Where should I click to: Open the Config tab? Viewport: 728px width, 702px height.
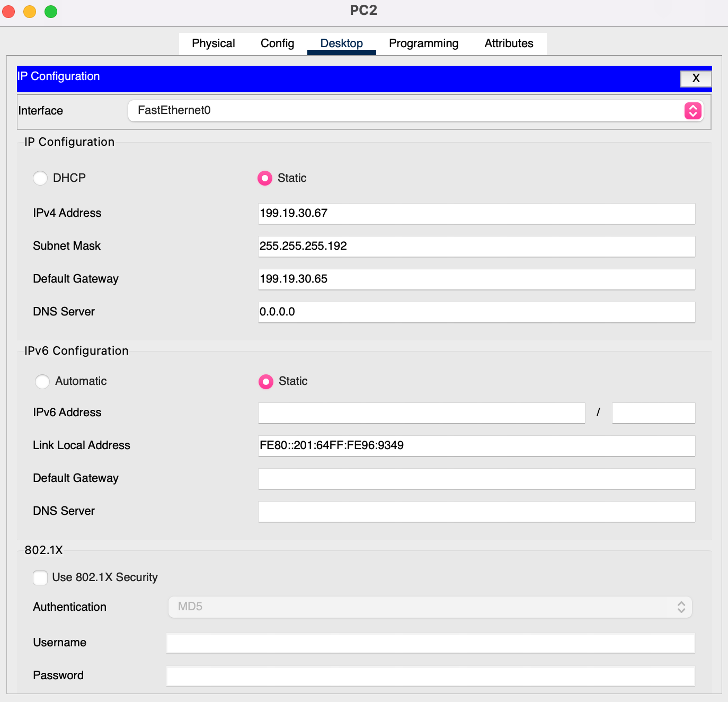click(x=277, y=43)
